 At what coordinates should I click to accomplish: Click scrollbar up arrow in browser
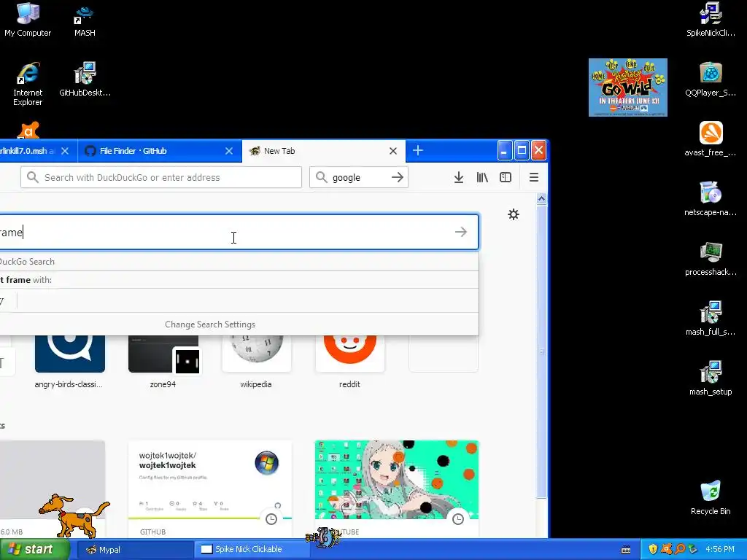(x=542, y=198)
